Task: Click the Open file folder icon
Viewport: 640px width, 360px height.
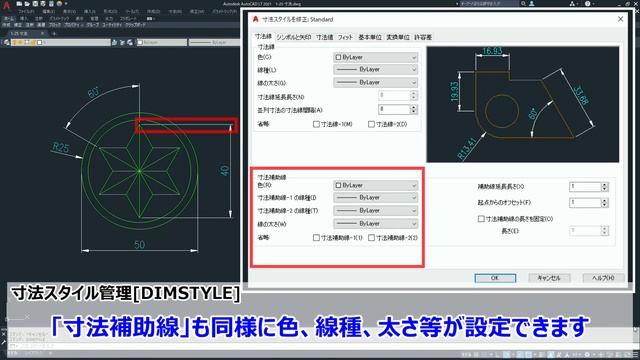Action: tap(27, 4)
